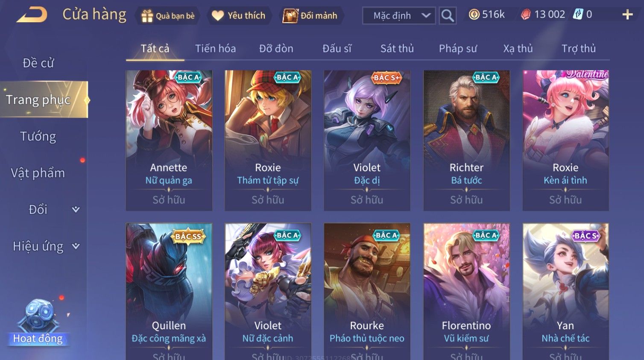Select the Tiến hóa tab

click(x=216, y=48)
